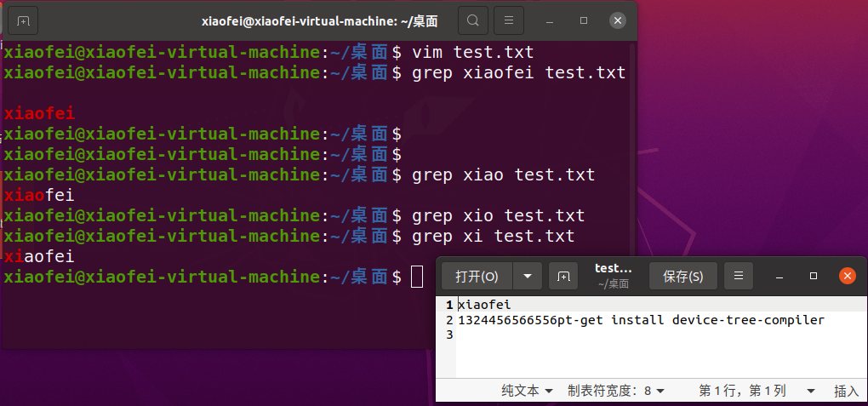Maximize the terminal window
868x406 pixels.
click(584, 20)
